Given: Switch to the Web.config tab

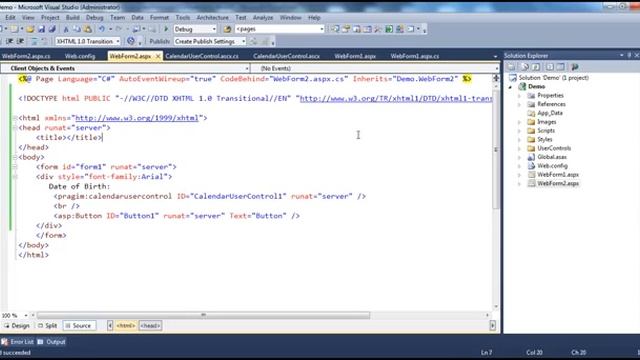Looking at the screenshot, I should (80, 56).
